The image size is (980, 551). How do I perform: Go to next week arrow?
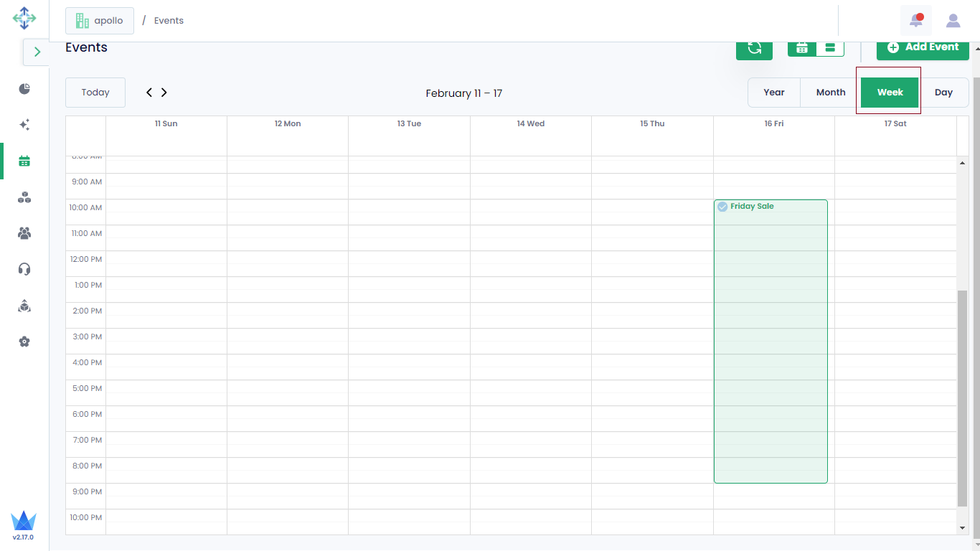point(164,93)
